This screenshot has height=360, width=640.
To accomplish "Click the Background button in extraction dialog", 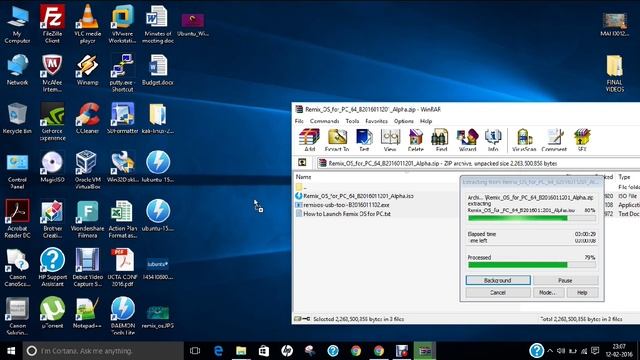I will pos(498,280).
